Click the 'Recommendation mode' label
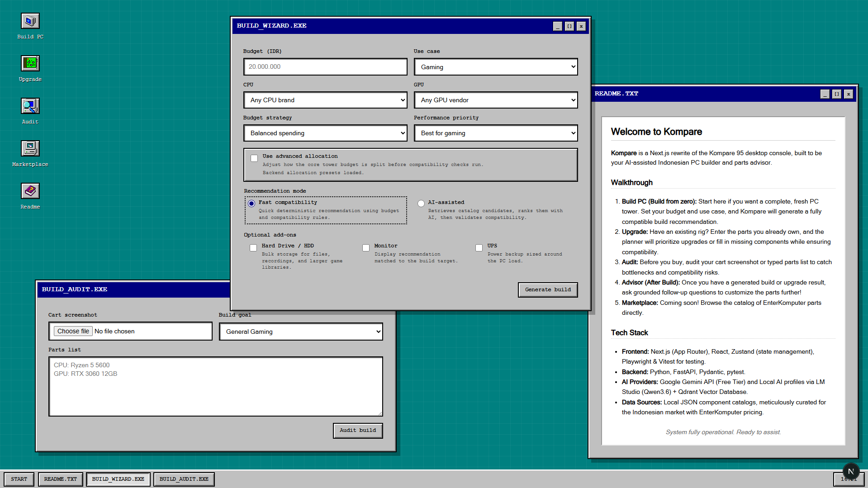The image size is (868, 488). click(275, 191)
